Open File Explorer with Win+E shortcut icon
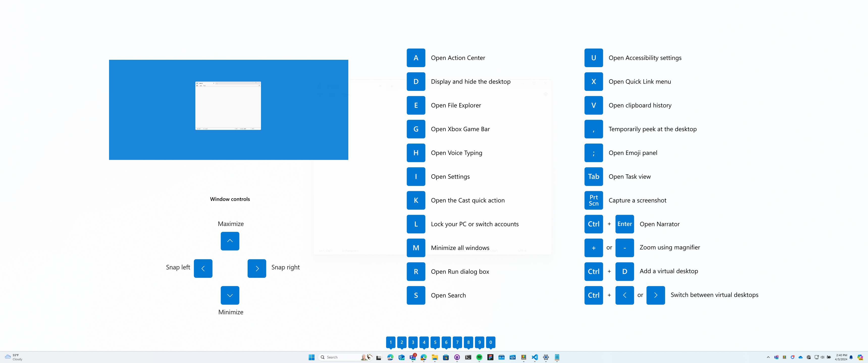This screenshot has height=363, width=868. coord(416,105)
